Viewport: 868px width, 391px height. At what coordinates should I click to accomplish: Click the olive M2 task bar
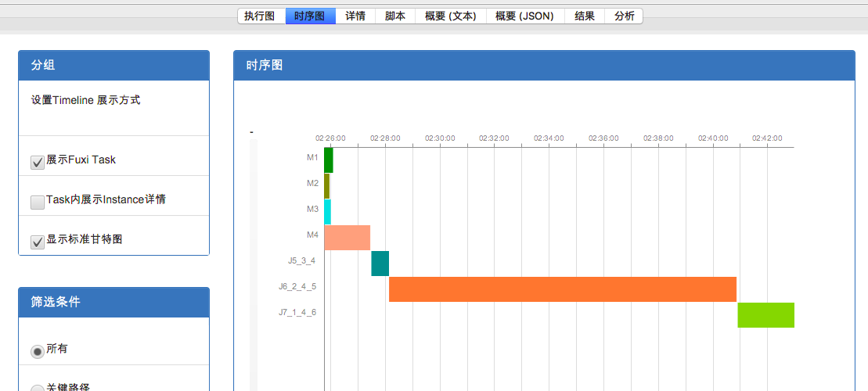[x=327, y=186]
